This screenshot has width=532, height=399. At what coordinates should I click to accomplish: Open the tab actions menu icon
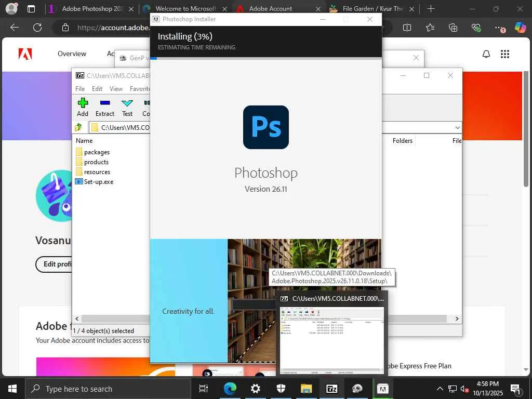coord(31,9)
